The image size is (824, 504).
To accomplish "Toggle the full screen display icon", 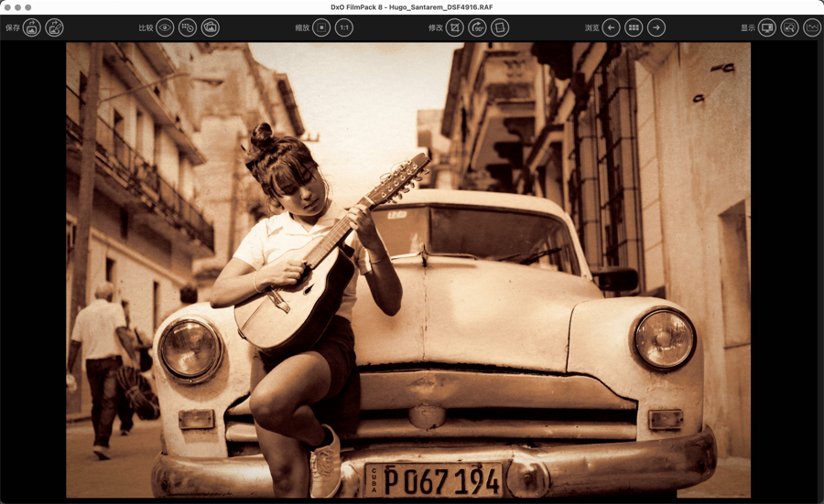I will tap(767, 28).
